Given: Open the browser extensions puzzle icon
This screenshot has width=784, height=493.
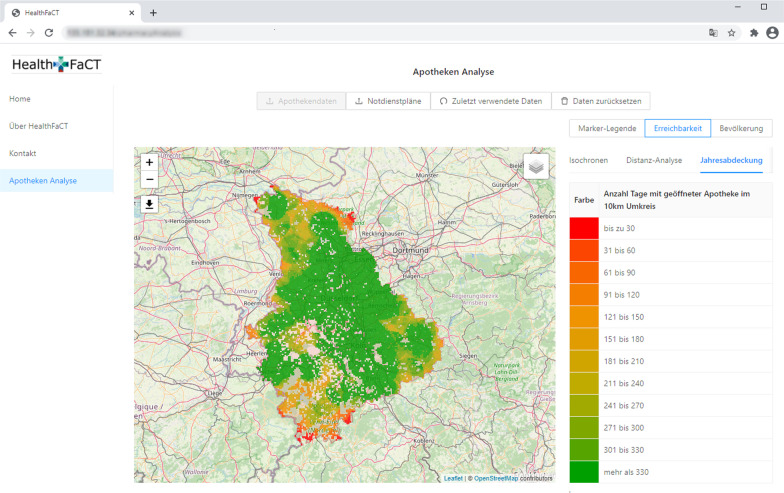Looking at the screenshot, I should (752, 32).
